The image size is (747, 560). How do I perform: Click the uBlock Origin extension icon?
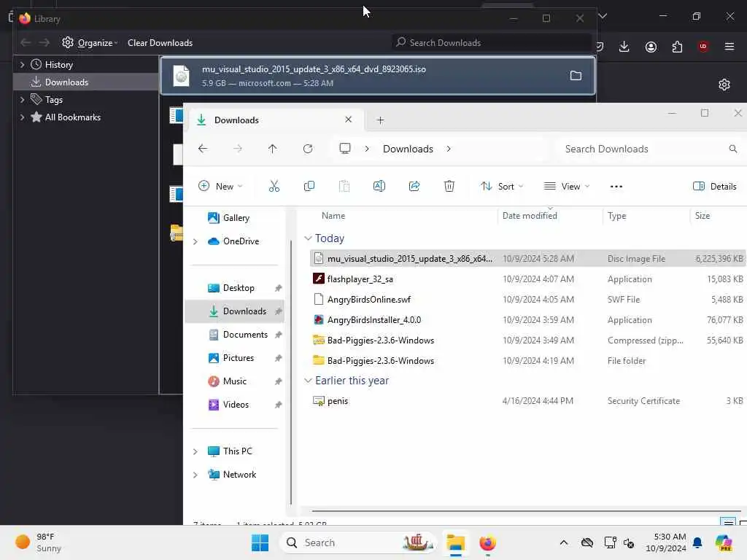click(703, 47)
